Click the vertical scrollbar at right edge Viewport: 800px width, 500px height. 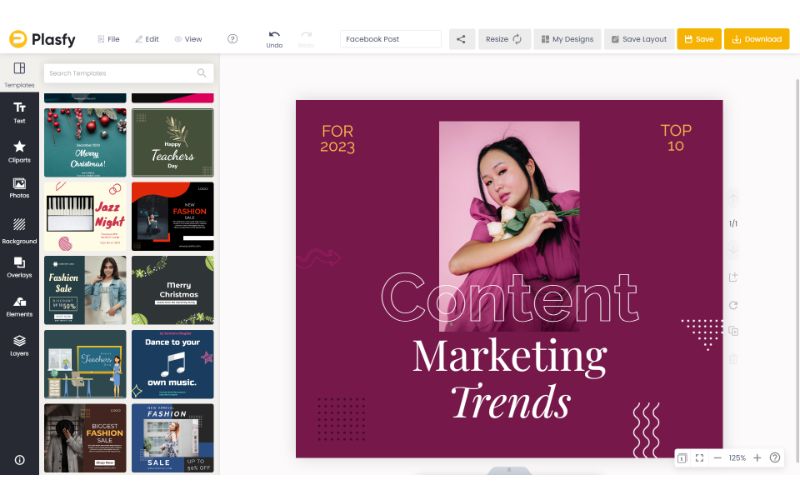[x=797, y=270]
